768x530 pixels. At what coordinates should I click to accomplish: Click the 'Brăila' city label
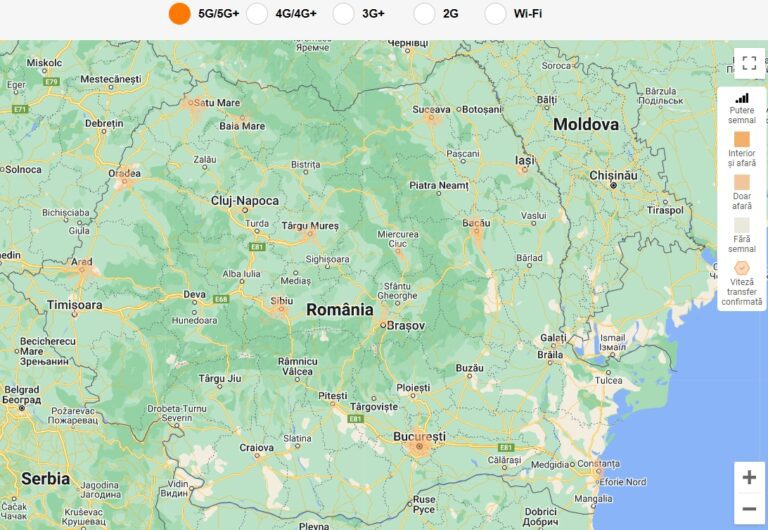(550, 354)
